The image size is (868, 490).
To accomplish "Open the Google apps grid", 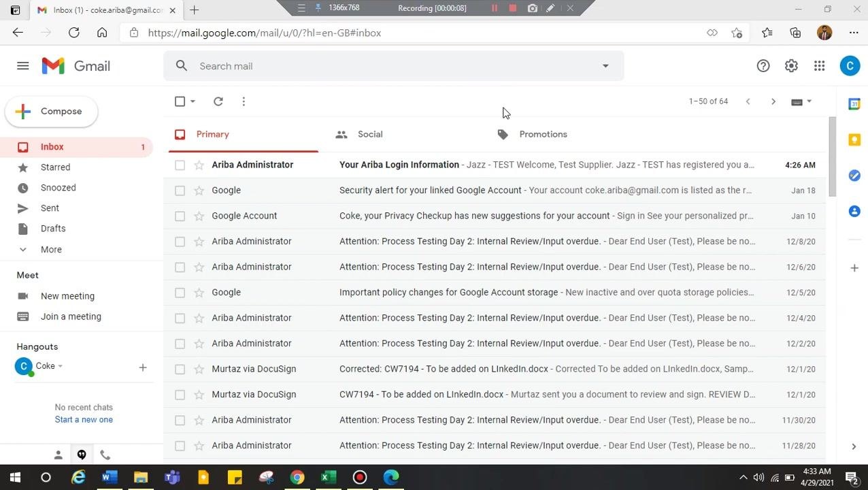I will [x=819, y=66].
